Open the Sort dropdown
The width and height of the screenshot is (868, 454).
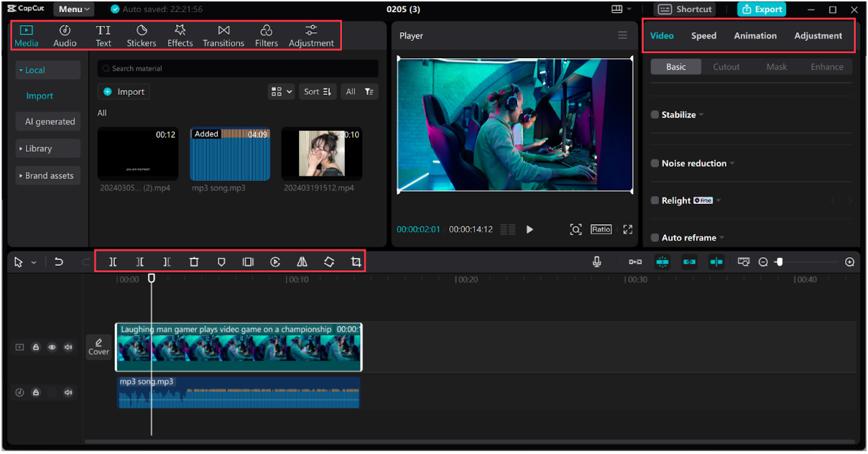point(317,91)
